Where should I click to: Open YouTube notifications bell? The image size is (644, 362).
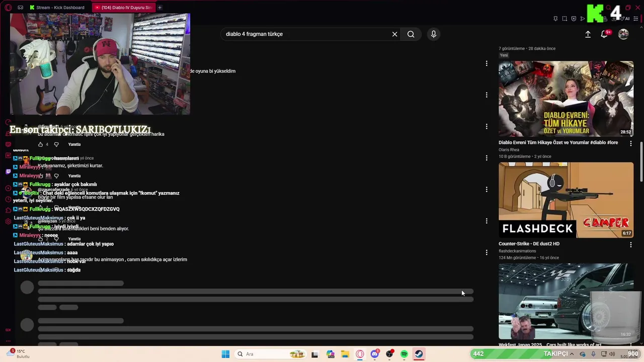coord(604,34)
